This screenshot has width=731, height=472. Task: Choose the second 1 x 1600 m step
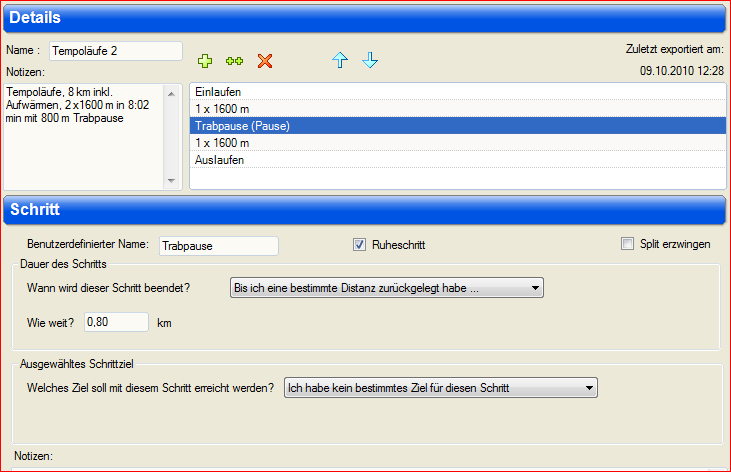pos(457,142)
